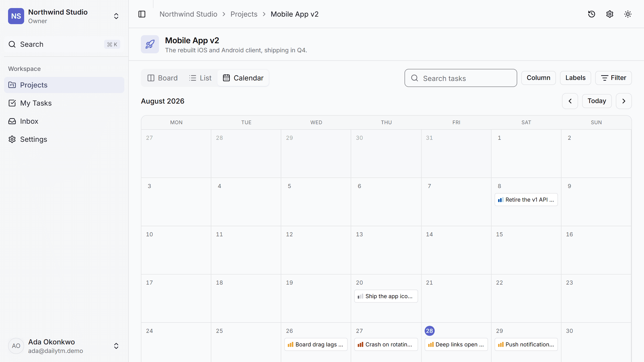The height and width of the screenshot is (362, 644).
Task: Open Inbox in sidebar
Action: pyautogui.click(x=64, y=121)
